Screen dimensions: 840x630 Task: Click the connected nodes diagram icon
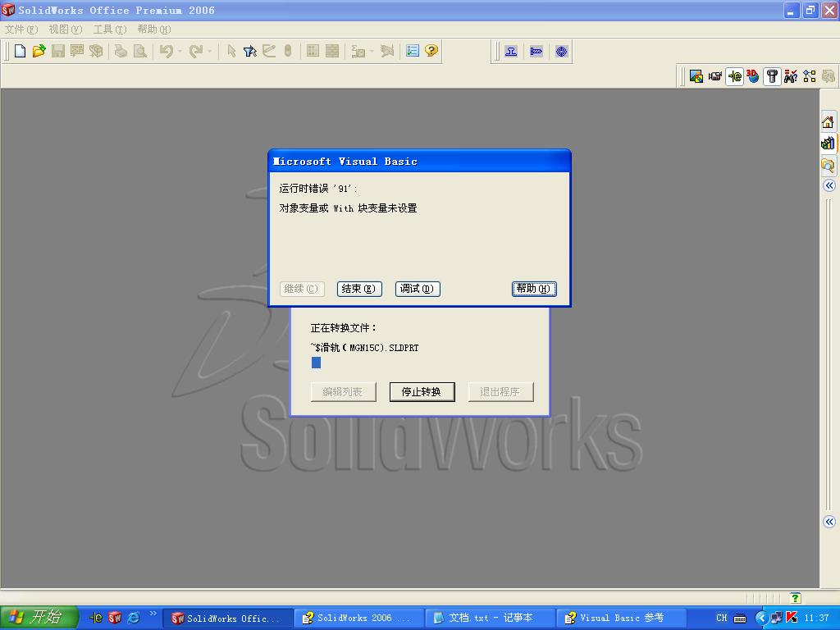tap(810, 76)
